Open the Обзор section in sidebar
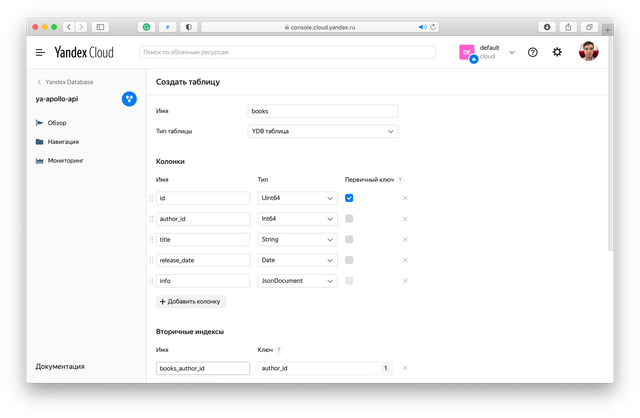Screen dimensions: 640x418 pos(56,123)
